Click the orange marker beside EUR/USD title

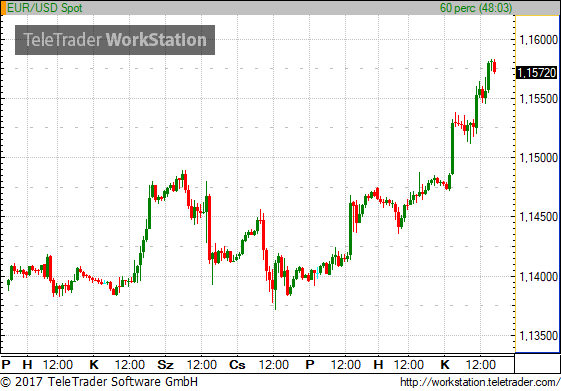point(4,8)
